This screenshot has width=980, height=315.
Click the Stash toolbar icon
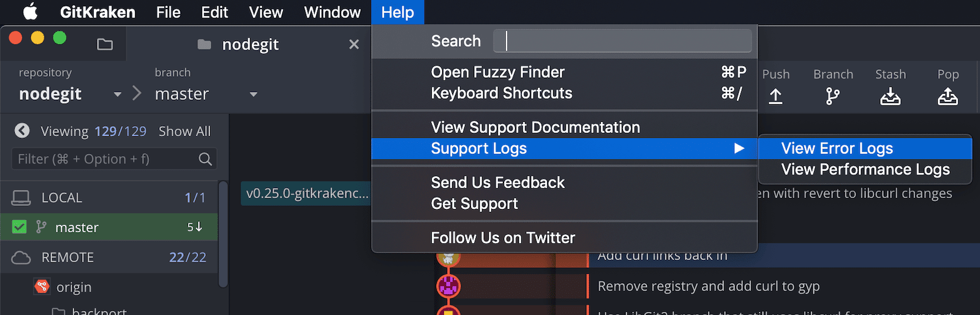[890, 96]
